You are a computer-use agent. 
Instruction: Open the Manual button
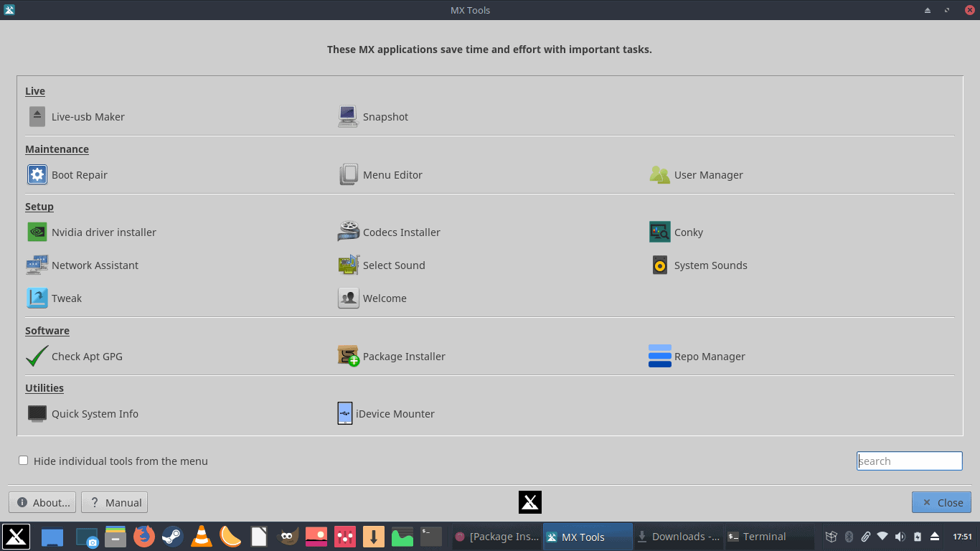pyautogui.click(x=114, y=502)
